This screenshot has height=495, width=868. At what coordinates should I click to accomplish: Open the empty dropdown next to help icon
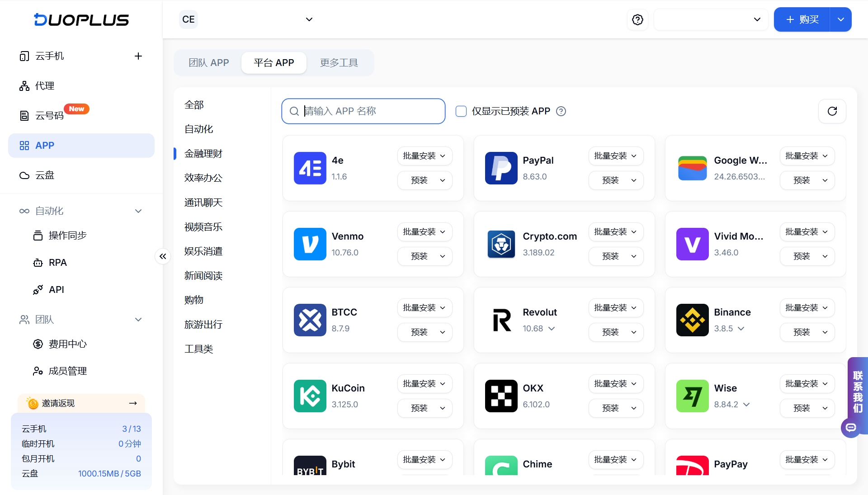click(711, 19)
